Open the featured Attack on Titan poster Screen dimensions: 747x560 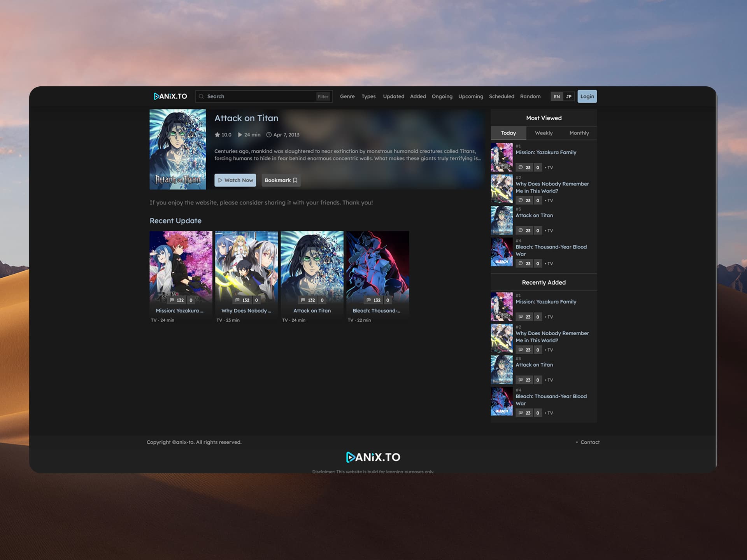pos(178,149)
